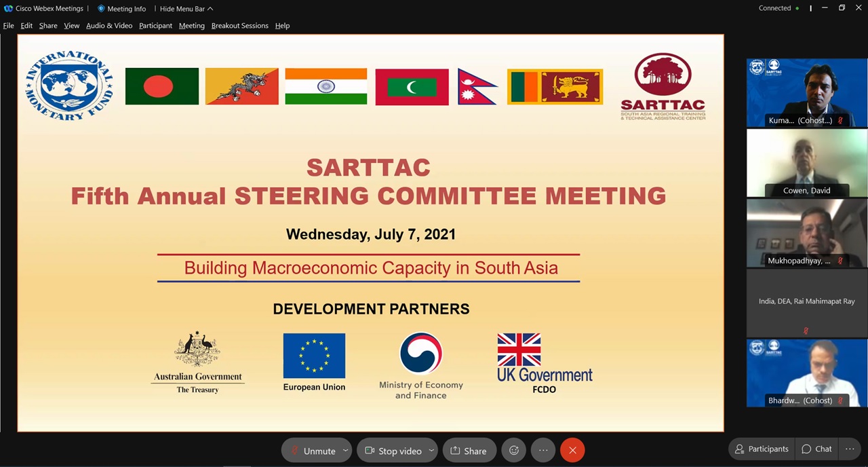The width and height of the screenshot is (868, 467).
Task: Click the Stop video button
Action: pyautogui.click(x=393, y=451)
